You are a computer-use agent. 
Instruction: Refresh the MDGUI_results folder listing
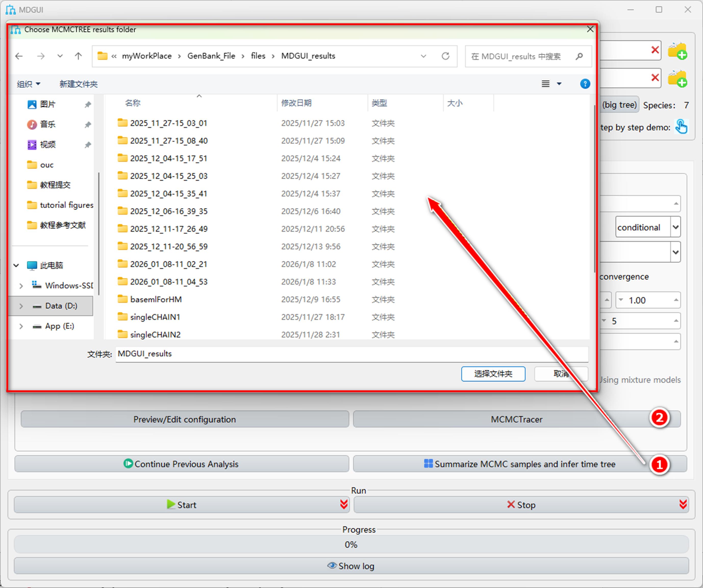tap(445, 56)
